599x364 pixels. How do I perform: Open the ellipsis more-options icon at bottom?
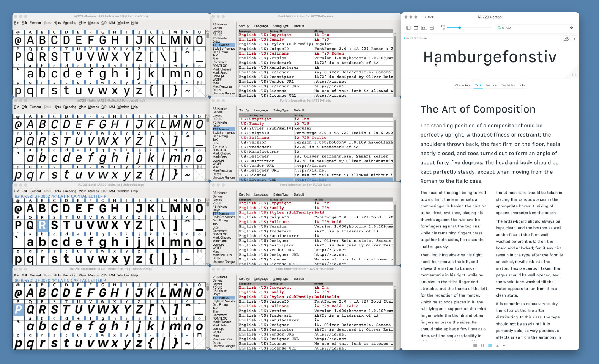coord(504,345)
